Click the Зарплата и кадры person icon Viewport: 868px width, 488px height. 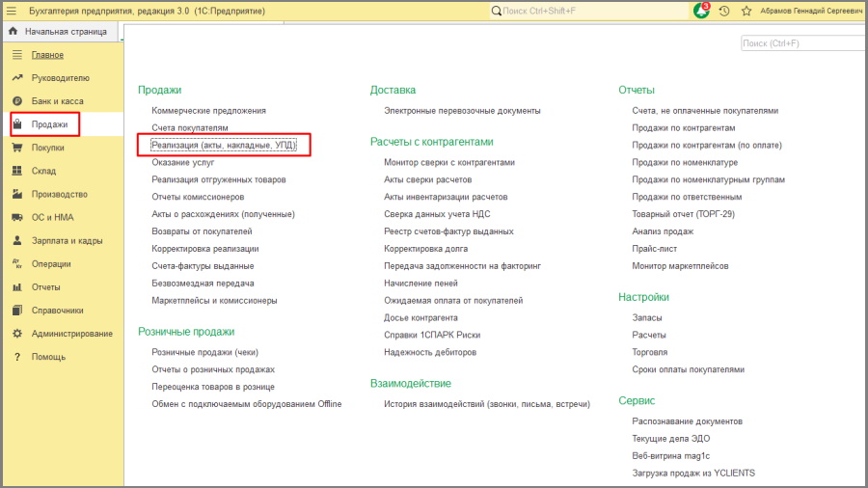click(16, 240)
